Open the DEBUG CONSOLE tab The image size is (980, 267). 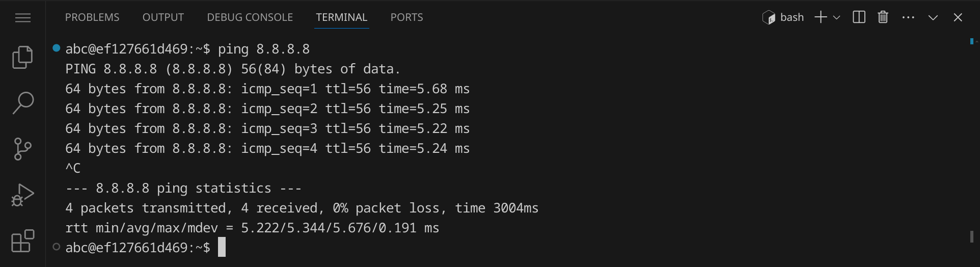coord(250,17)
